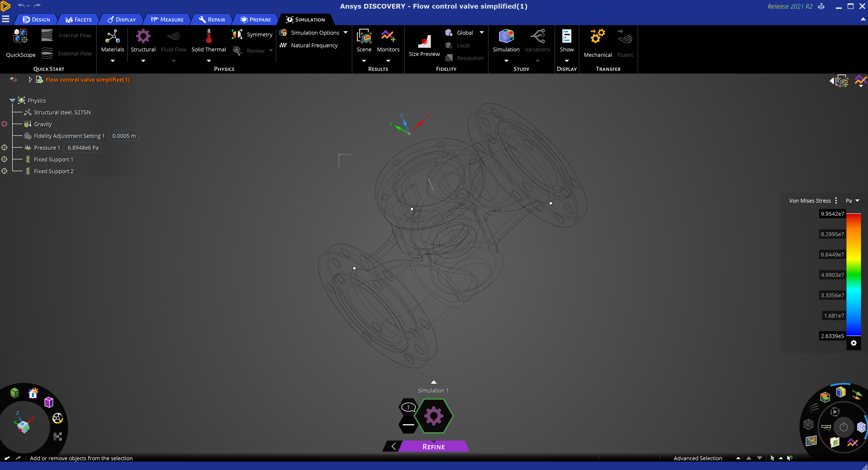Toggle the cut plane box icon in dial
The height and width of the screenshot is (470, 868).
point(835,442)
